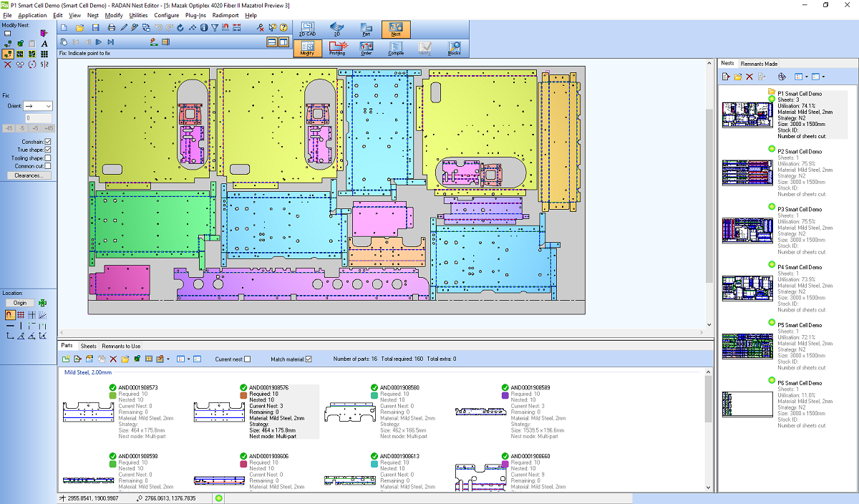
Task: Open the Part mode
Action: click(367, 29)
